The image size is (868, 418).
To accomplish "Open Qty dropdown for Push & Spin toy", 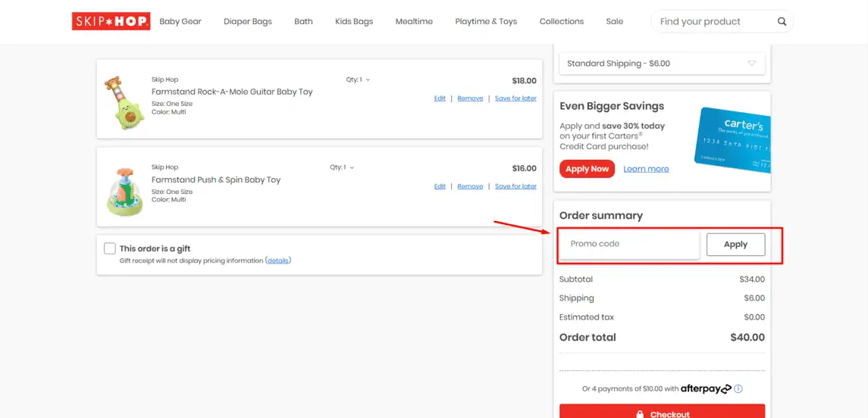I will point(342,167).
